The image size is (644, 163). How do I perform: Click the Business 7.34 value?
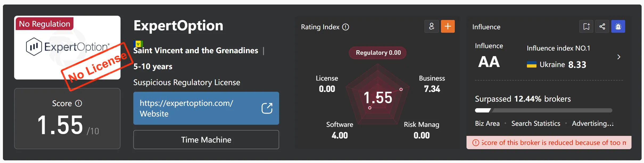click(432, 89)
